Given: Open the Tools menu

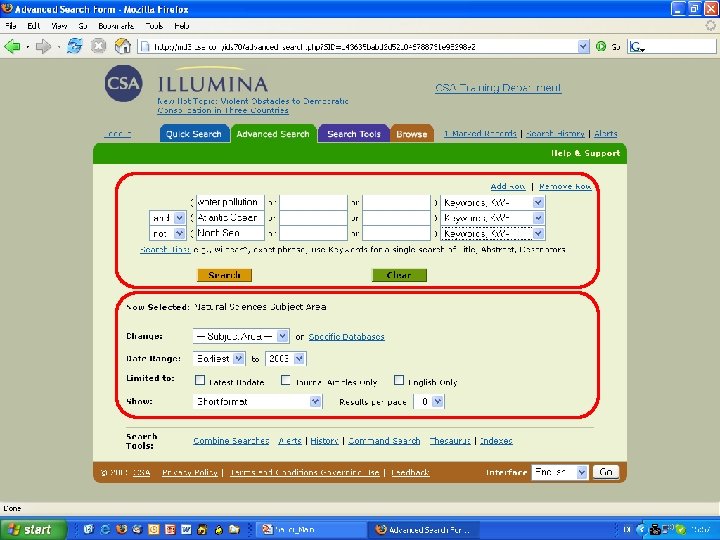Looking at the screenshot, I should [x=154, y=26].
